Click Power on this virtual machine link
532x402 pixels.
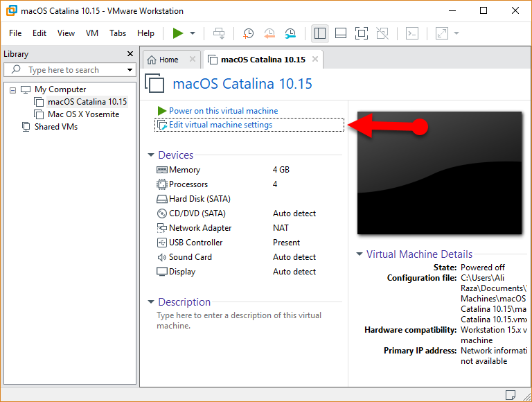(x=223, y=111)
